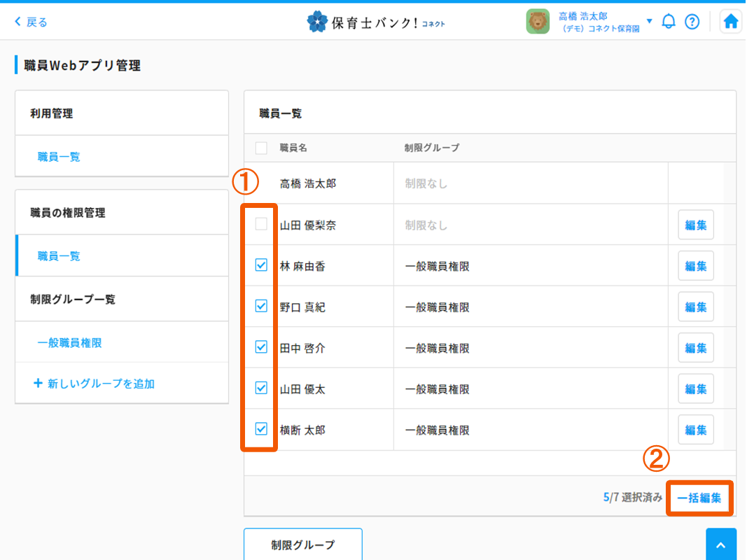Viewport: 747px width, 560px height.
Task: Click the home icon in header
Action: tap(730, 22)
